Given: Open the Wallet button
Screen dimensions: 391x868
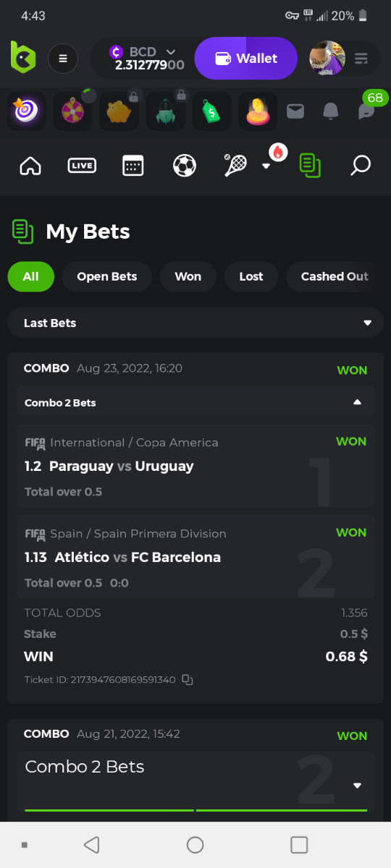Looking at the screenshot, I should pyautogui.click(x=246, y=59).
